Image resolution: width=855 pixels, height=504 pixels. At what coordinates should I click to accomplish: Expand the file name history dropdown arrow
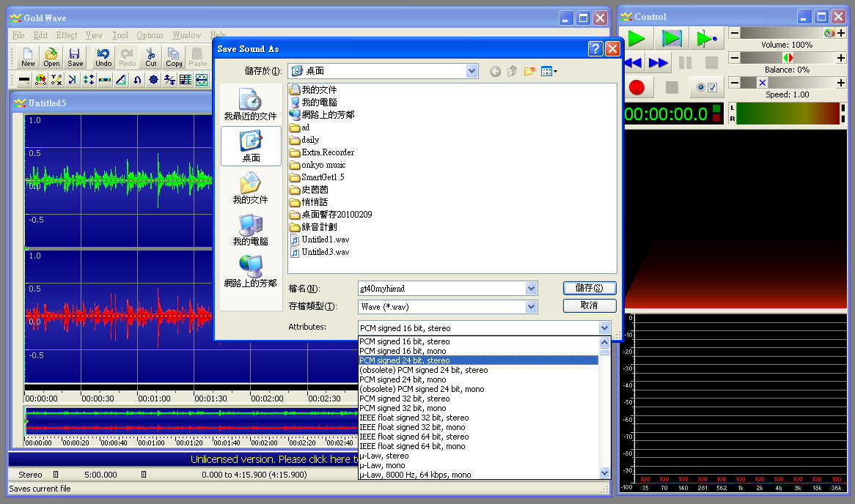tap(531, 288)
